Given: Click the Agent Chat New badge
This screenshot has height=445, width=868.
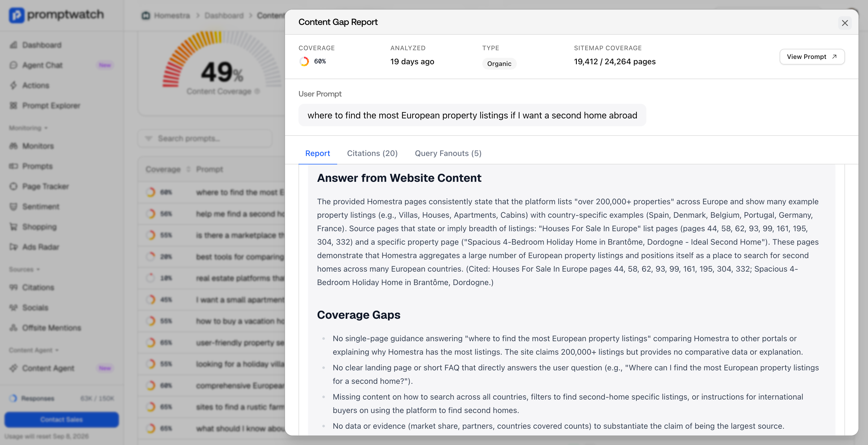Looking at the screenshot, I should pyautogui.click(x=105, y=65).
